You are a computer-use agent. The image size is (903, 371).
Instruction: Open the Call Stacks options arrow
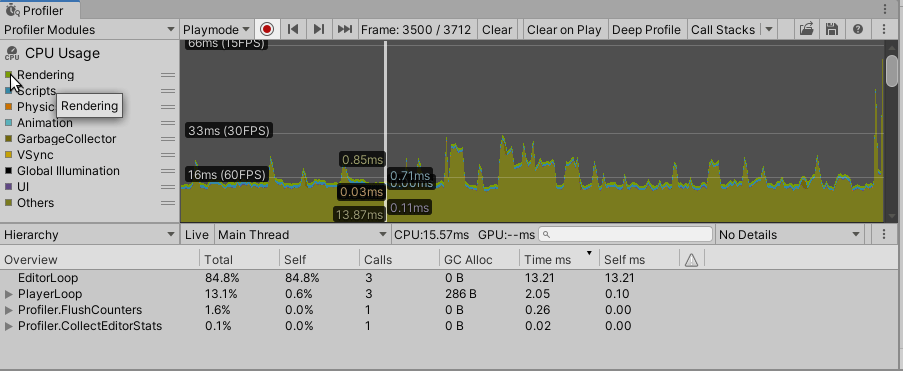tap(769, 29)
